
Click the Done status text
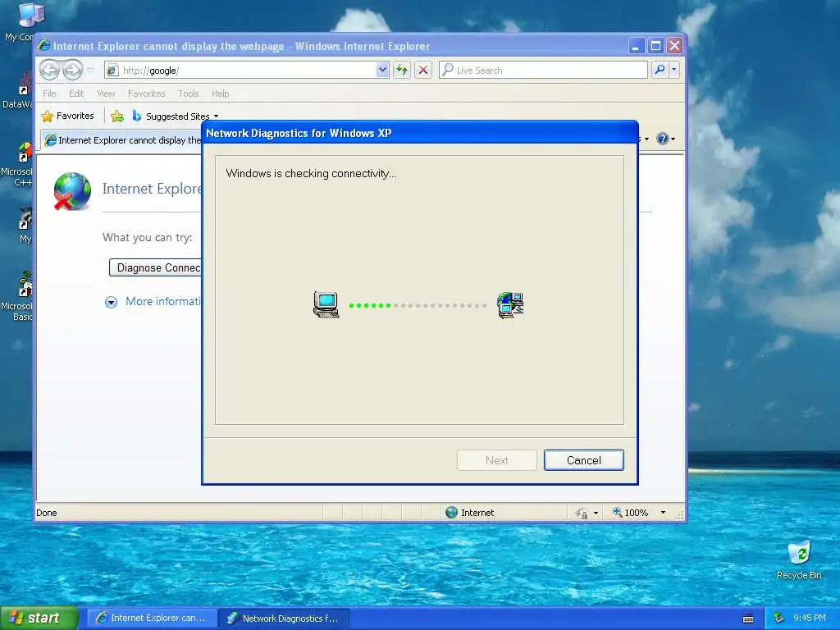pos(47,513)
